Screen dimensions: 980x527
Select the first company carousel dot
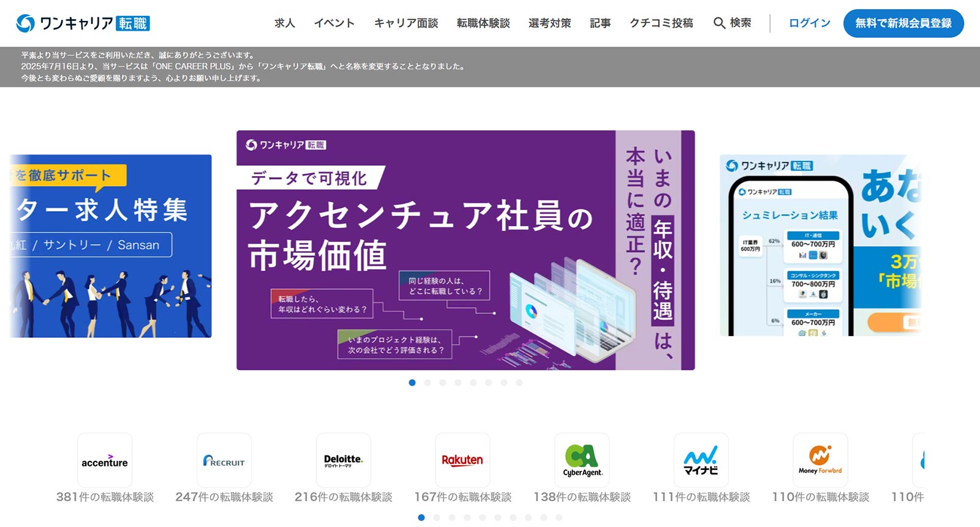421,517
